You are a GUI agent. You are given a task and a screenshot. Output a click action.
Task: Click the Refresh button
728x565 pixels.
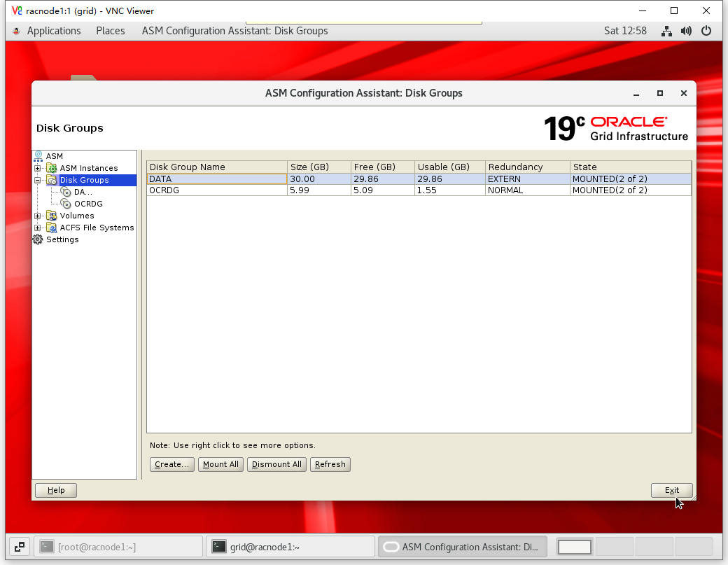tap(330, 464)
